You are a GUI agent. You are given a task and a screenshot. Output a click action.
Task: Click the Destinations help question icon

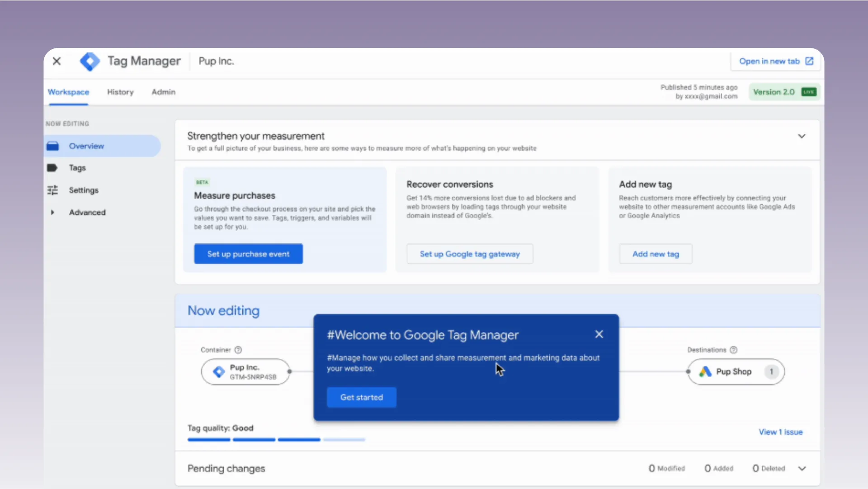pos(734,350)
